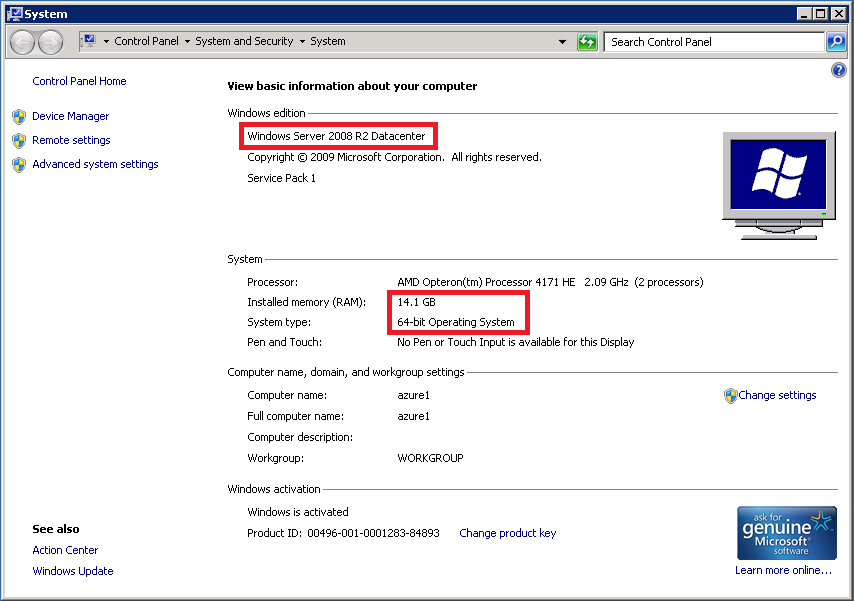
Task: Open the address bar history dropdown
Action: (x=562, y=42)
